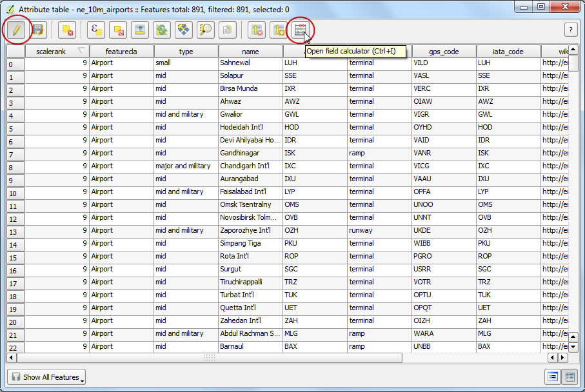The width and height of the screenshot is (585, 392).
Task: Switch to form view at bottom right
Action: tap(553, 377)
